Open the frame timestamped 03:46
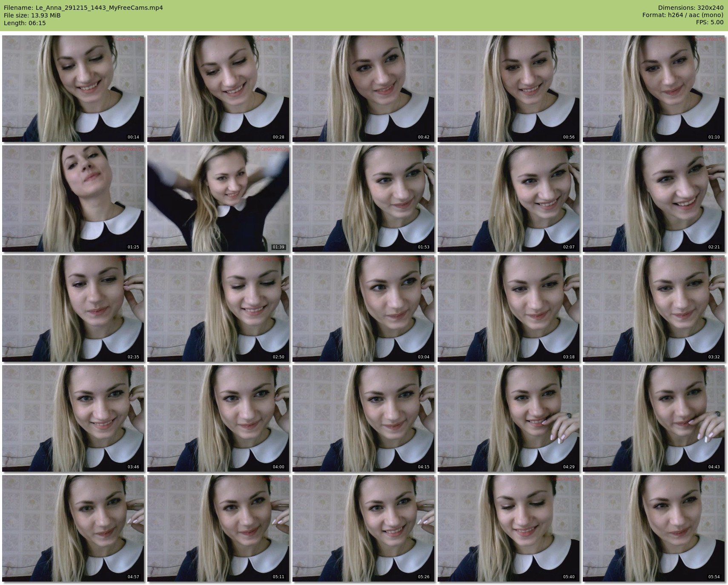728x585 pixels. pyautogui.click(x=73, y=418)
